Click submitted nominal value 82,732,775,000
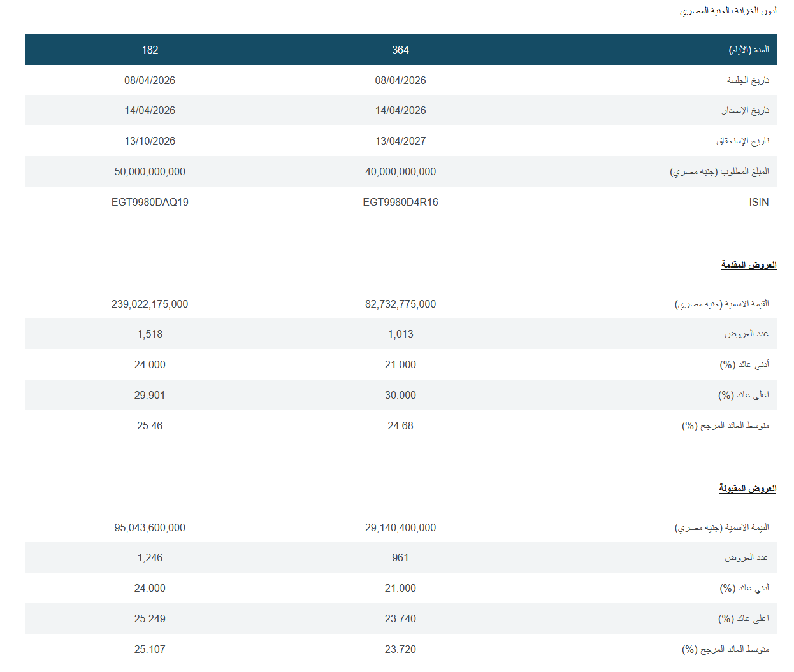Screen dimensions: 794x672 tap(400, 304)
